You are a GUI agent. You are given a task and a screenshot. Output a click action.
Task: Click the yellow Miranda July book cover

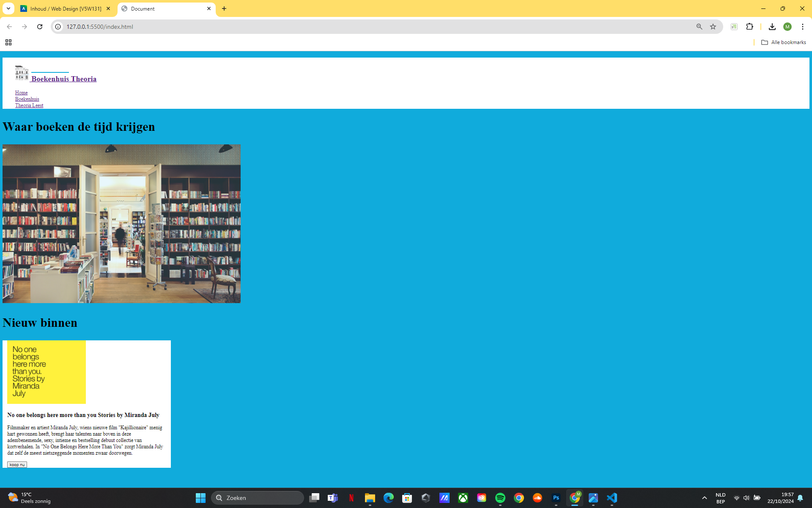(47, 372)
